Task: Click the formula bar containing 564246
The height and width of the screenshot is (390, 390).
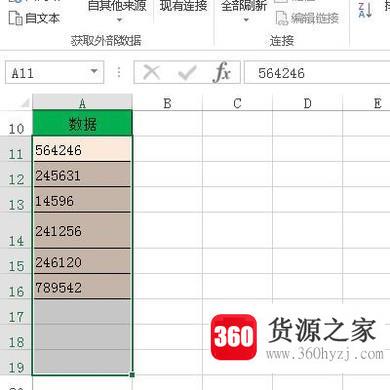Action: (317, 73)
